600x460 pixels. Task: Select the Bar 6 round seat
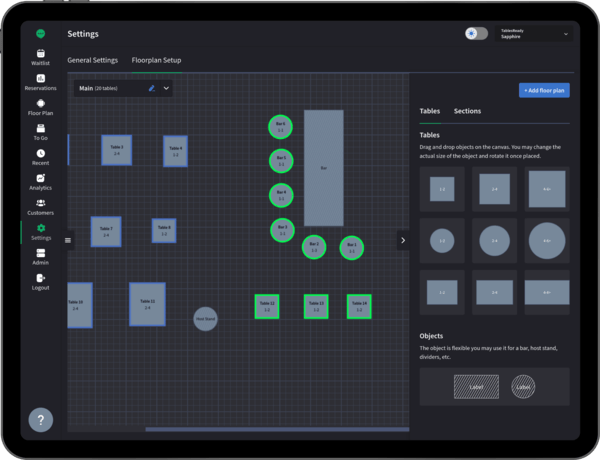click(280, 127)
